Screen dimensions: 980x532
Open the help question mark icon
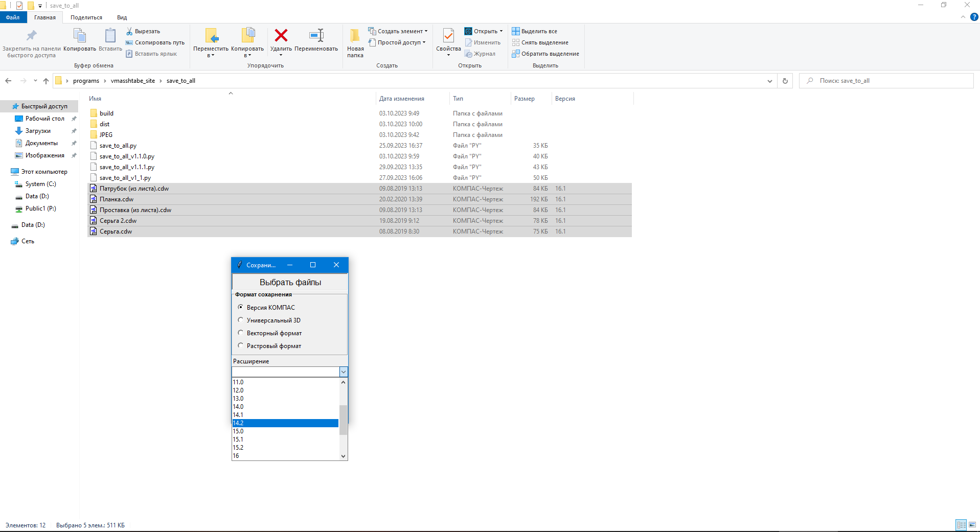click(x=974, y=17)
